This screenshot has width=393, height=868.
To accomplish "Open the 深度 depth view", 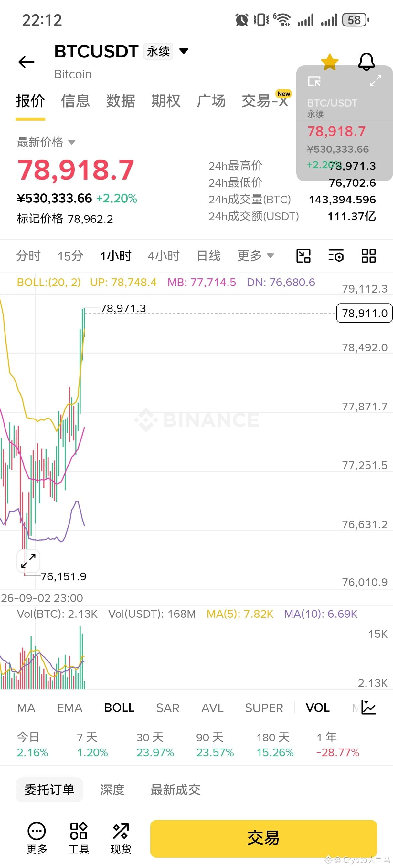I will (112, 790).
